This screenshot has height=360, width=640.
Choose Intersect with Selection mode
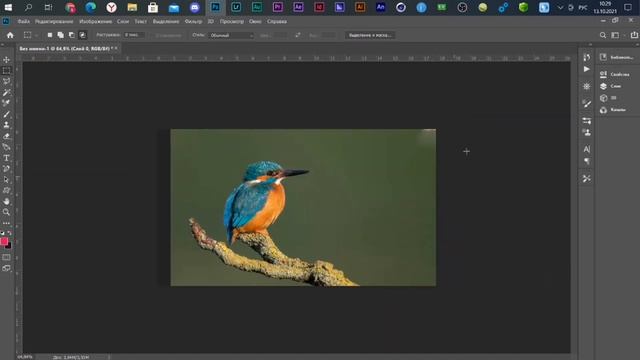point(82,36)
